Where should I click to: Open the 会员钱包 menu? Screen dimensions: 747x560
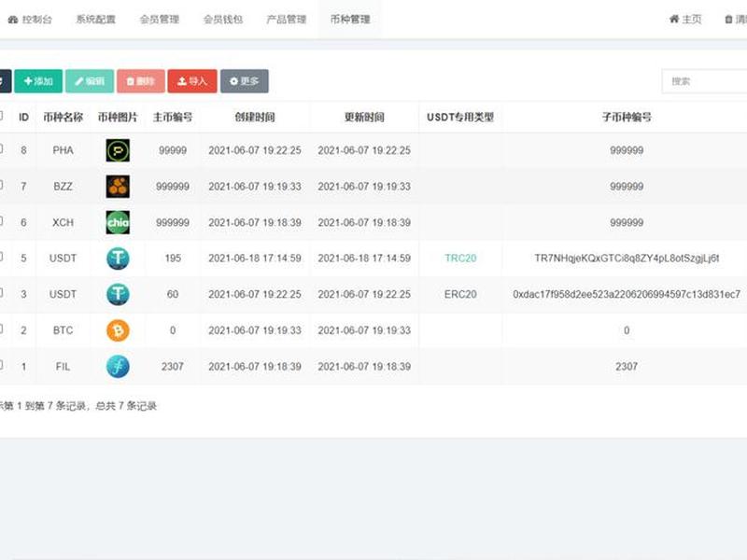pos(223,20)
